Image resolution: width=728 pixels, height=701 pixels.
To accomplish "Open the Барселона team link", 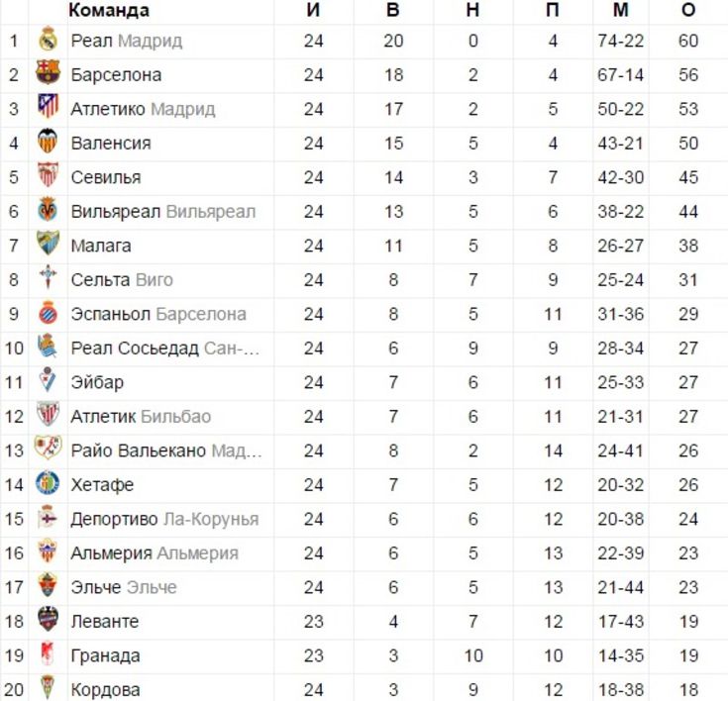I will point(116,75).
